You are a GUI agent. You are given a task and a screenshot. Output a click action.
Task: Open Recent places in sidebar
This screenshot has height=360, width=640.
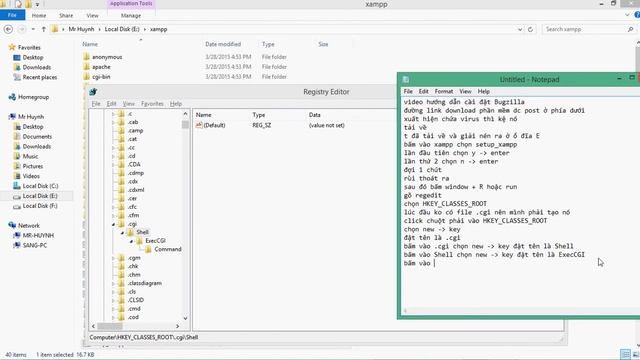pos(40,77)
